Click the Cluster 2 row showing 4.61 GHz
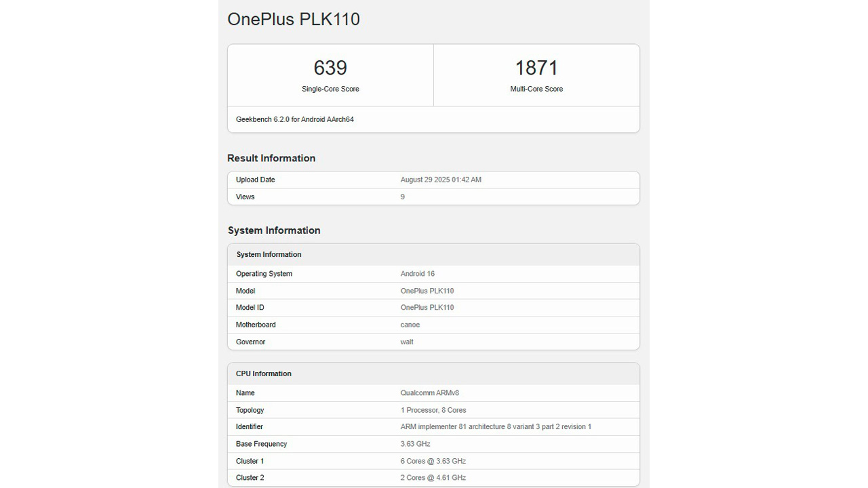Screen dimensions: 868x488 click(x=433, y=477)
